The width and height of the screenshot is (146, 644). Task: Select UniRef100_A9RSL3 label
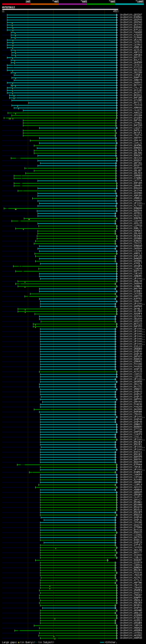tap(131, 254)
